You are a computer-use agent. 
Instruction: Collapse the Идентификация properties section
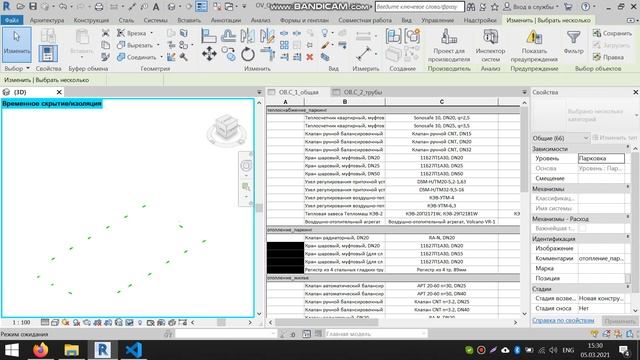[x=628, y=238]
